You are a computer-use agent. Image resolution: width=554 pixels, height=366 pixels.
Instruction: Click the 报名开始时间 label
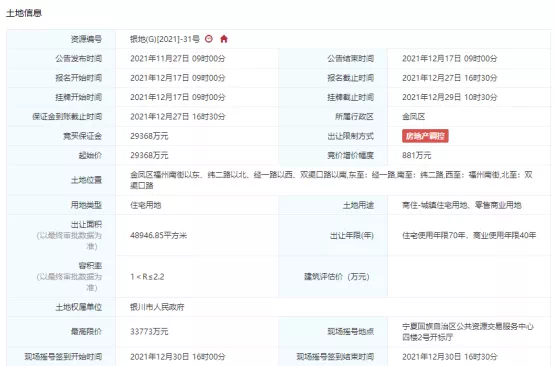coord(78,78)
